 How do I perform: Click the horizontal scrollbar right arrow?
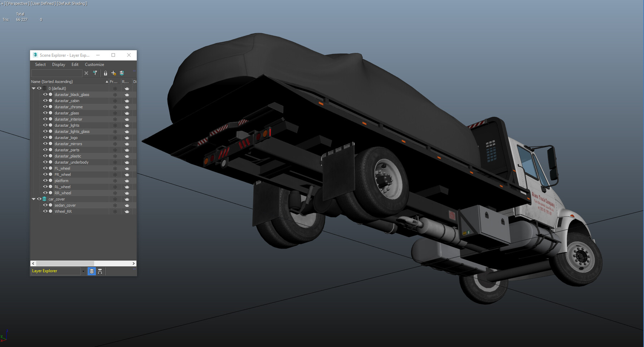click(133, 264)
